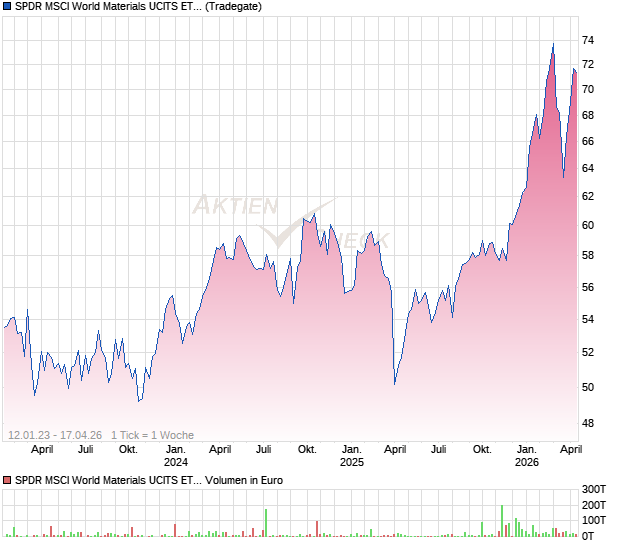Click the first Juli label on the time axis
Screen dimensions: 620x546
86,450
